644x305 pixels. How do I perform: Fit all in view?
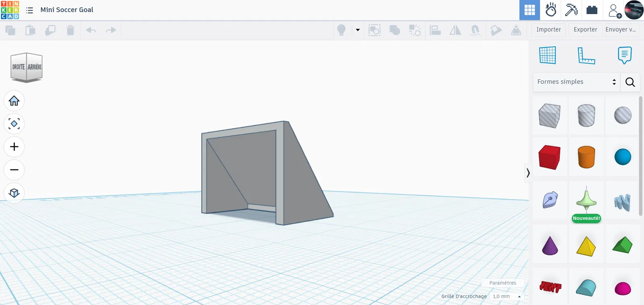point(14,124)
